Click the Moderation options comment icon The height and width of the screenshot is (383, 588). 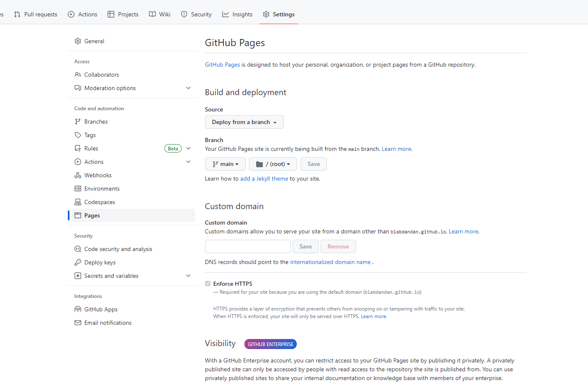(x=78, y=88)
